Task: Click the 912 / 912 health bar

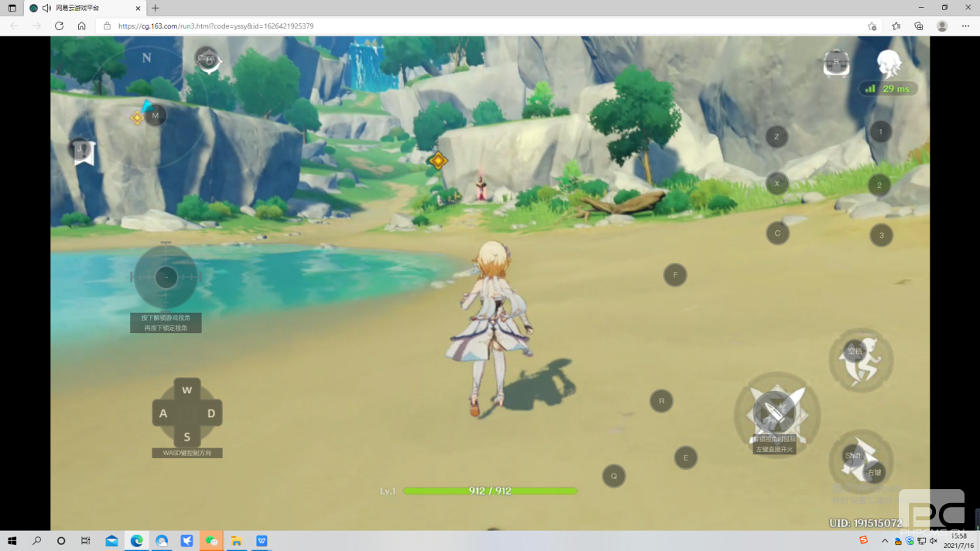Action: coord(490,491)
